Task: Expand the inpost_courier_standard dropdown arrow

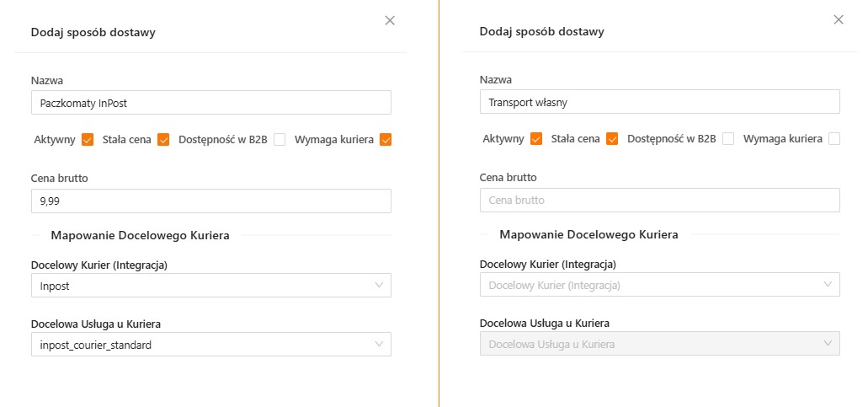Action: pyautogui.click(x=378, y=344)
